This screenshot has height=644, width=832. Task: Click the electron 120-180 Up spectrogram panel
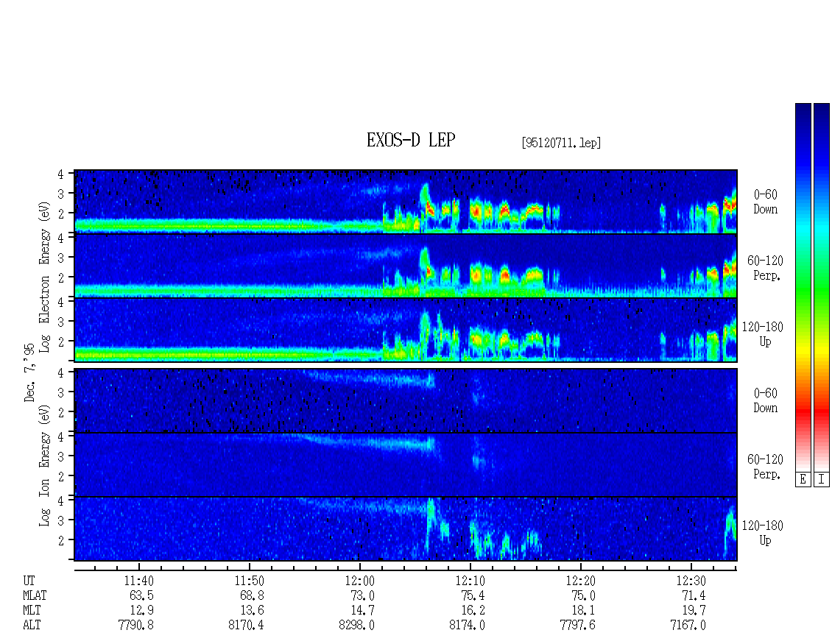406,330
